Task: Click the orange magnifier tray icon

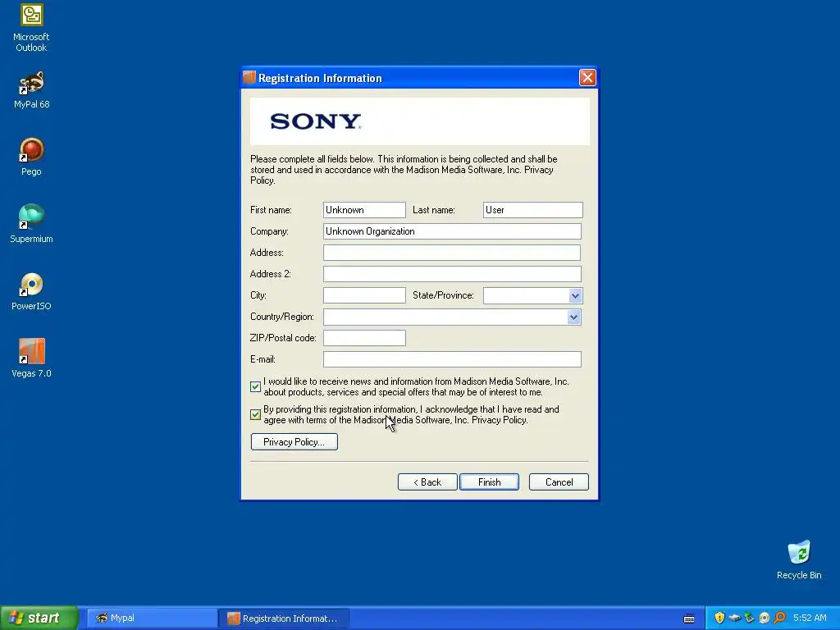Action: (x=779, y=618)
